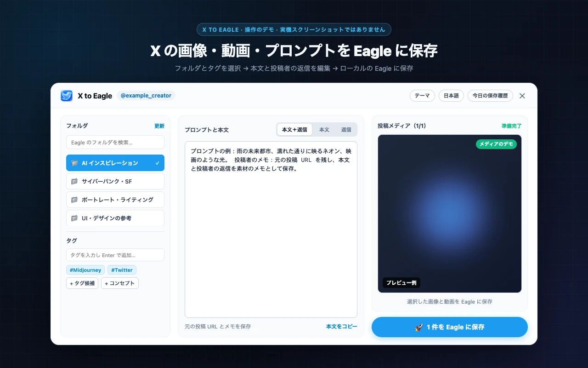Close the X to Eagle panel

(522, 96)
